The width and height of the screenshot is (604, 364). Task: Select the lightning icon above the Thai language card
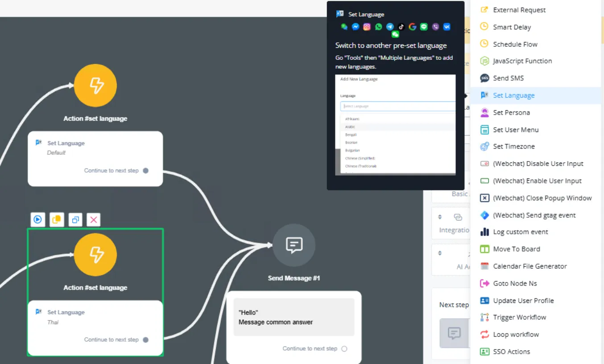coord(95,254)
